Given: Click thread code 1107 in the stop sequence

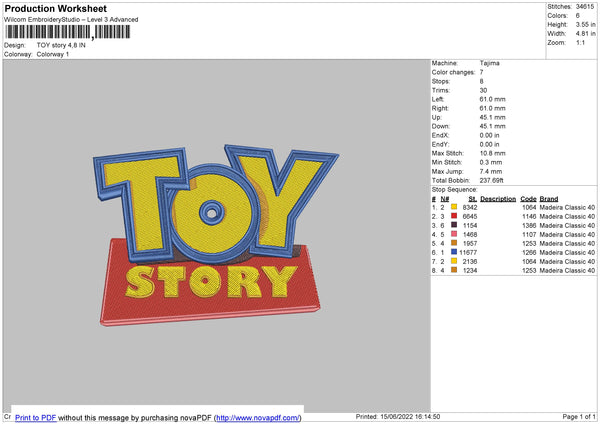Looking at the screenshot, I should point(529,234).
